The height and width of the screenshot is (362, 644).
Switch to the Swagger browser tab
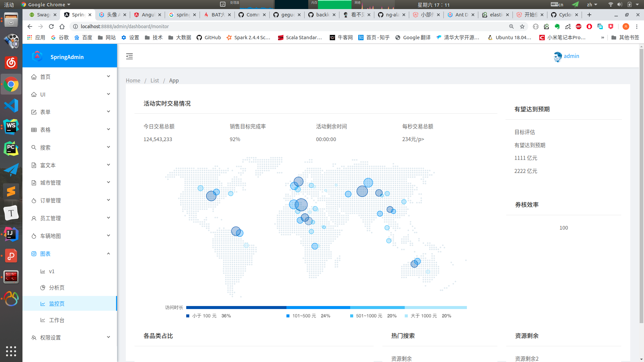[x=43, y=15]
